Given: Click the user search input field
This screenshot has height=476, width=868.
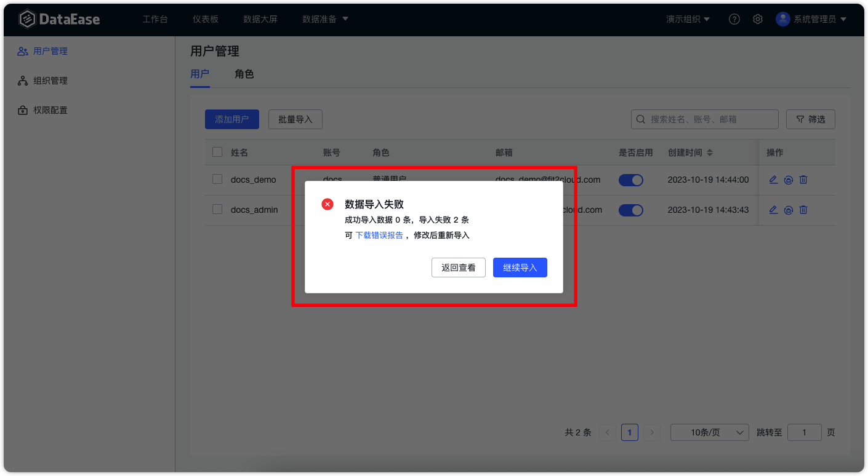Looking at the screenshot, I should click(705, 119).
